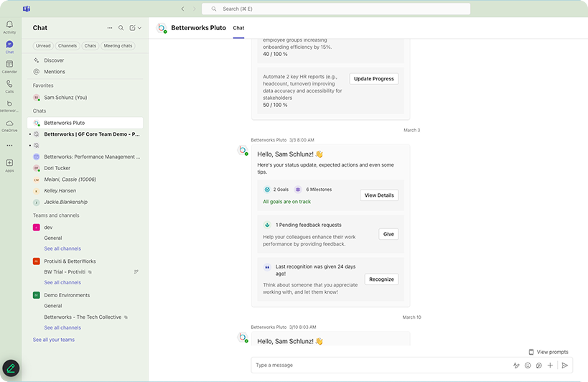Open View prompts
Screen dimensions: 588x382
coord(549,352)
